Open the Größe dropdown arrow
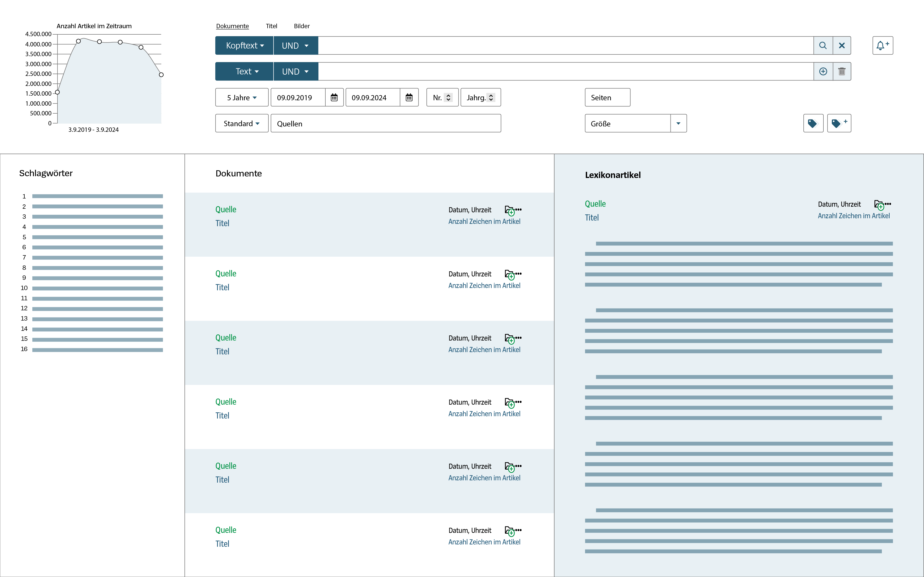The width and height of the screenshot is (924, 577). tap(678, 123)
